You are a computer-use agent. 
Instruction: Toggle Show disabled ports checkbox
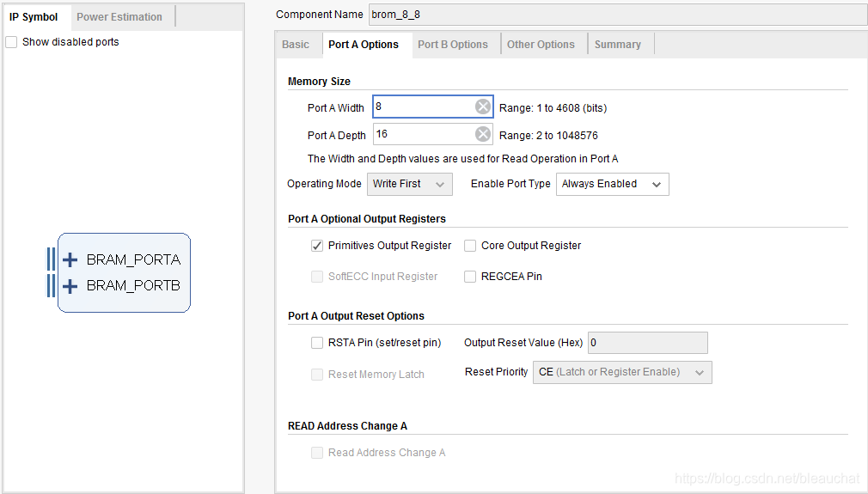tap(11, 42)
